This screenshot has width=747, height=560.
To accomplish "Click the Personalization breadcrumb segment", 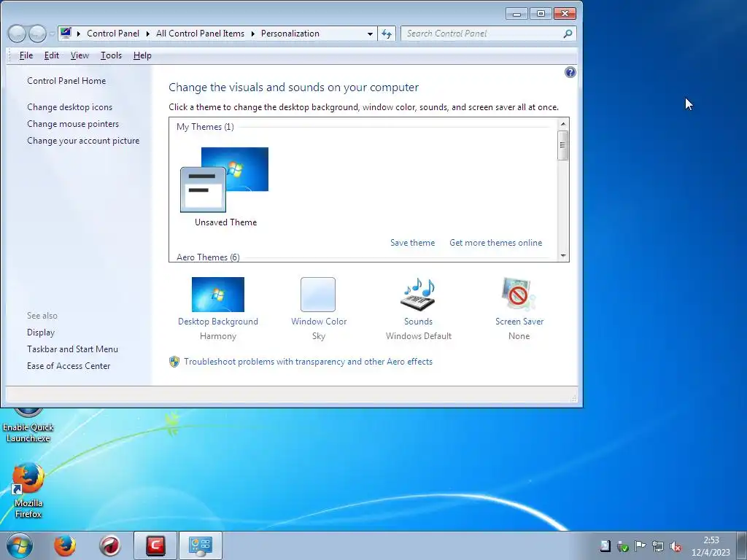I will pos(290,34).
